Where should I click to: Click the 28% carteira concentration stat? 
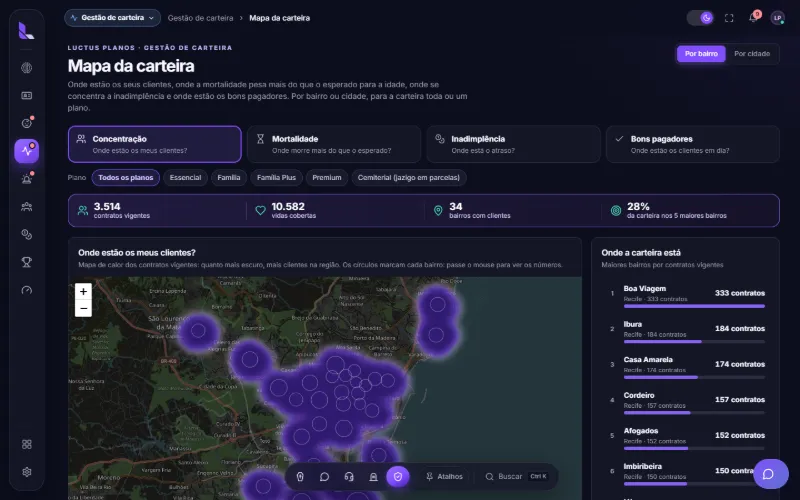[690, 210]
